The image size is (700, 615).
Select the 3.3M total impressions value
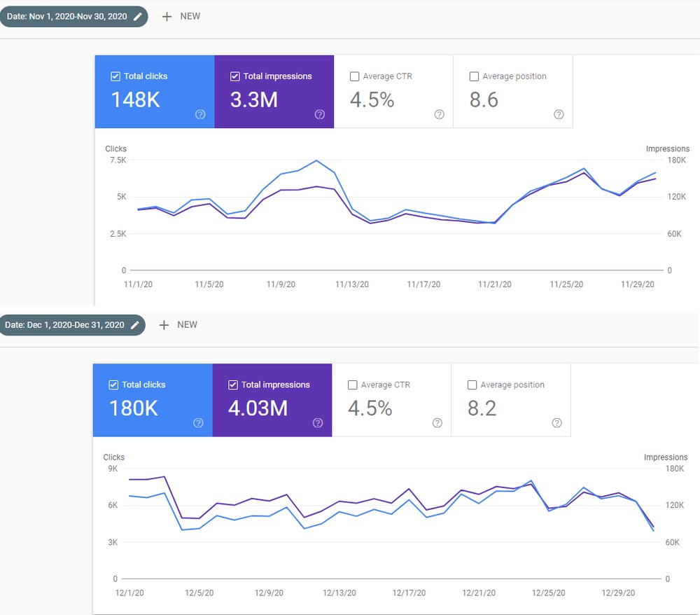coord(254,99)
